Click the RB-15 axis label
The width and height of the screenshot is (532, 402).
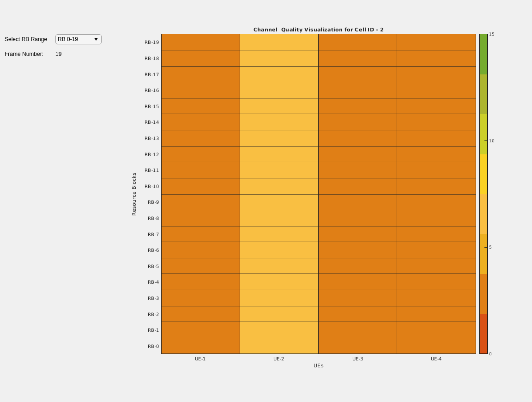(151, 106)
